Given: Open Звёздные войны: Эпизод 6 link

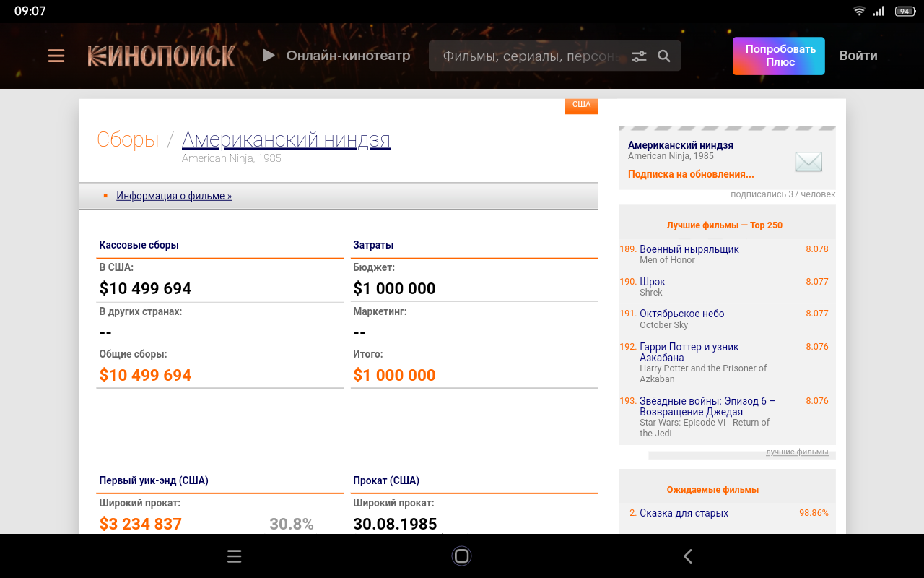Looking at the screenshot, I should point(707,406).
